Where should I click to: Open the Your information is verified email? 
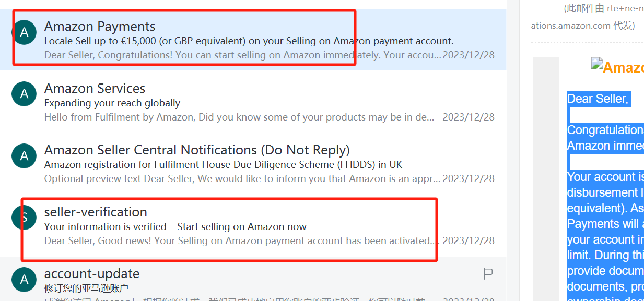pyautogui.click(x=253, y=225)
